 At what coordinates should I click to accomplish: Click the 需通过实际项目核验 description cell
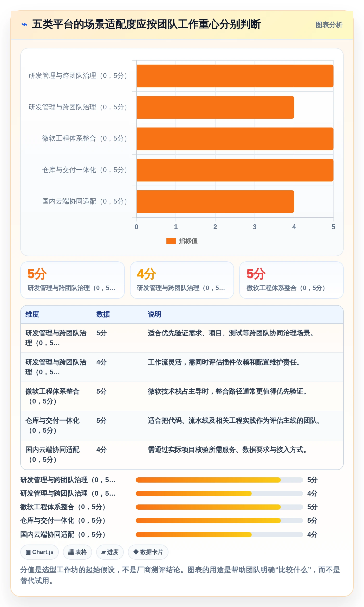click(227, 450)
